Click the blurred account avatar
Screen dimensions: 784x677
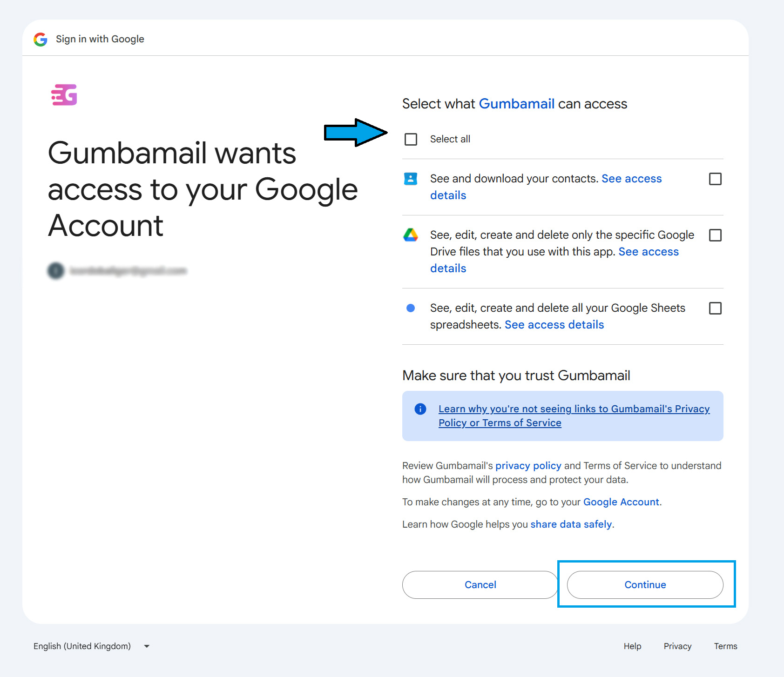point(56,270)
